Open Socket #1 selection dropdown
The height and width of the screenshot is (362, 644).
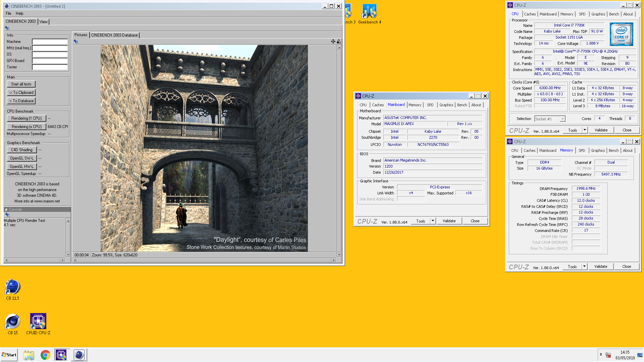click(562, 119)
